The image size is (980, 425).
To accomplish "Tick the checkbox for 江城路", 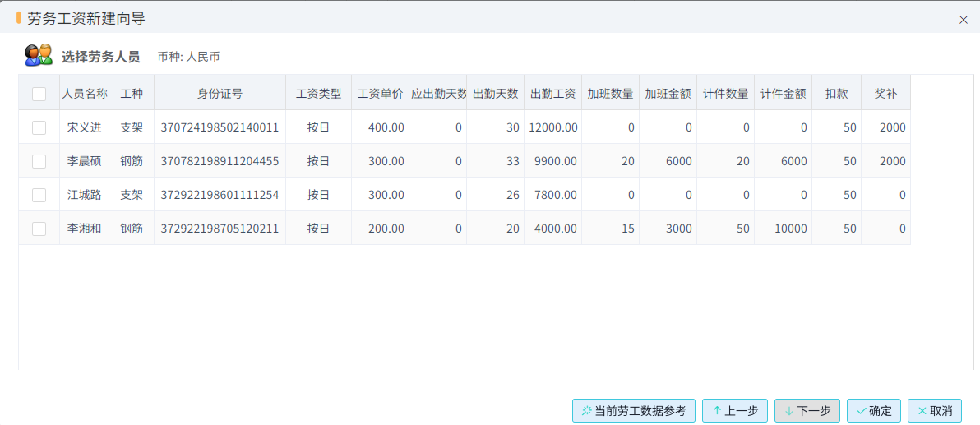I will [x=39, y=195].
